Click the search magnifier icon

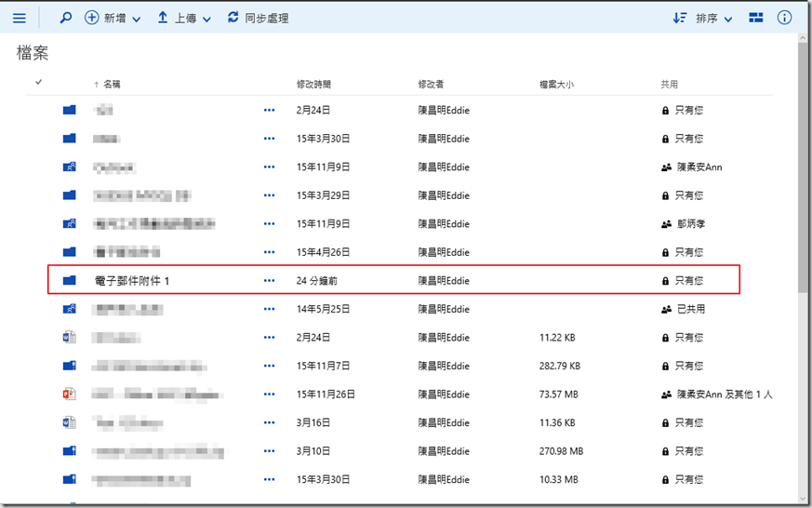tap(65, 18)
